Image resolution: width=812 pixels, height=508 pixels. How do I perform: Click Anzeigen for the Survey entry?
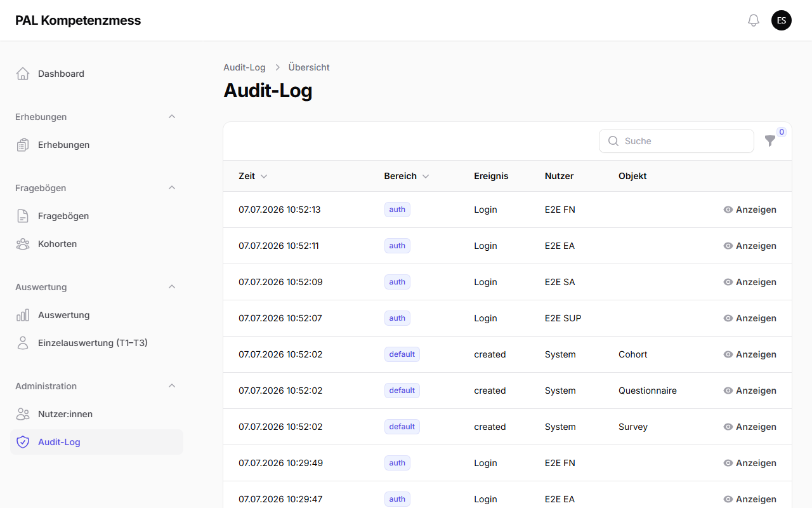point(750,427)
